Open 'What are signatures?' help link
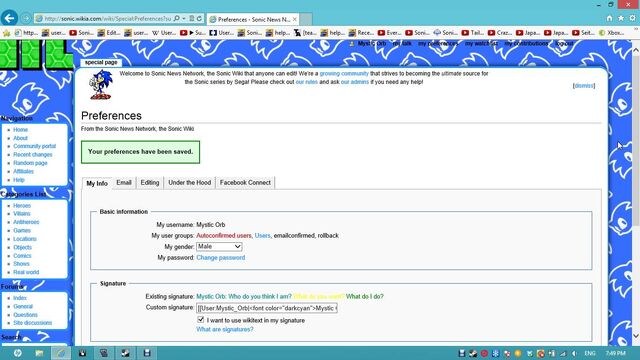The width and height of the screenshot is (640, 360). pyautogui.click(x=224, y=329)
